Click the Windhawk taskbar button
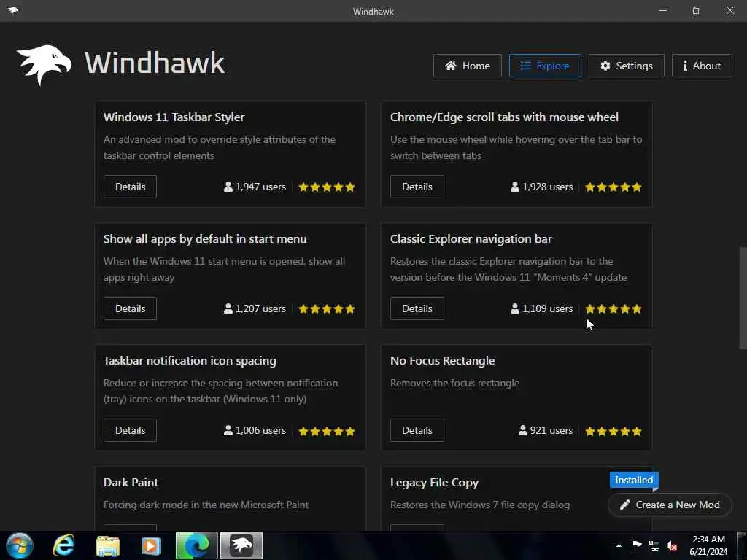 [241, 545]
